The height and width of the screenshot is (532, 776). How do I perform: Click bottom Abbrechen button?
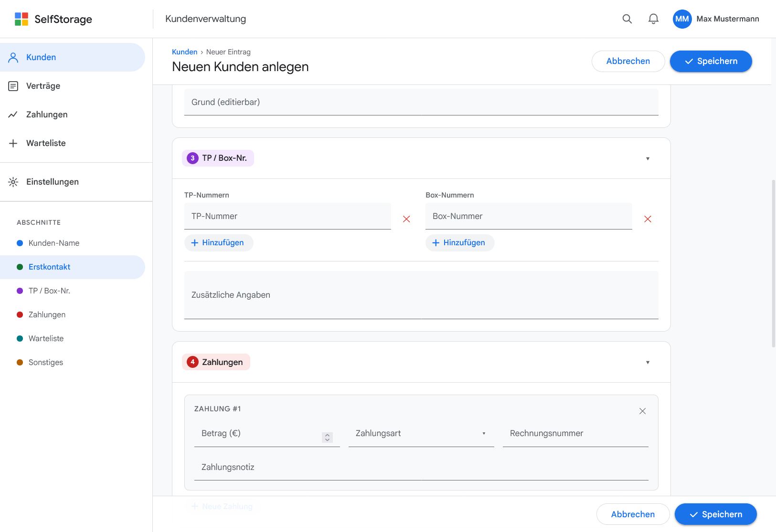(x=633, y=514)
